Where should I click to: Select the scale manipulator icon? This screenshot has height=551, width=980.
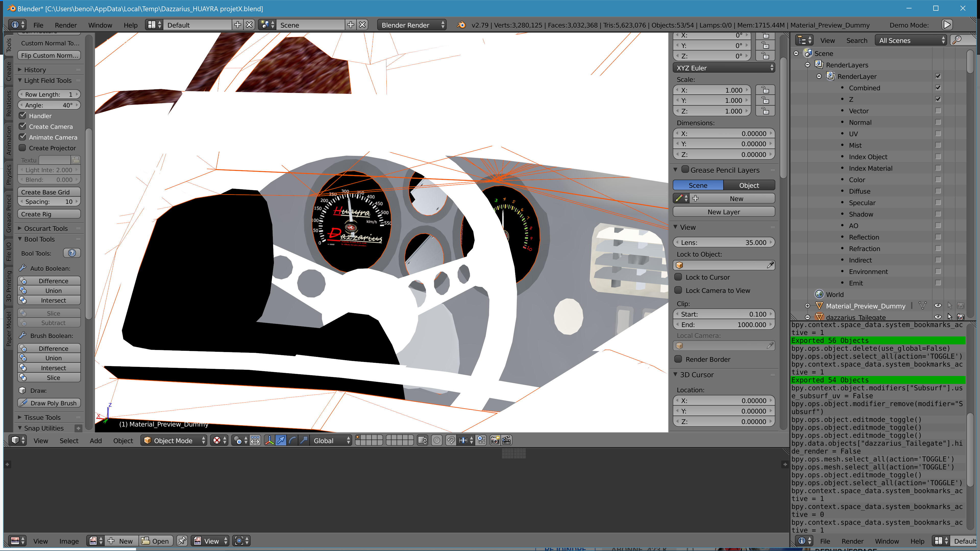click(304, 440)
